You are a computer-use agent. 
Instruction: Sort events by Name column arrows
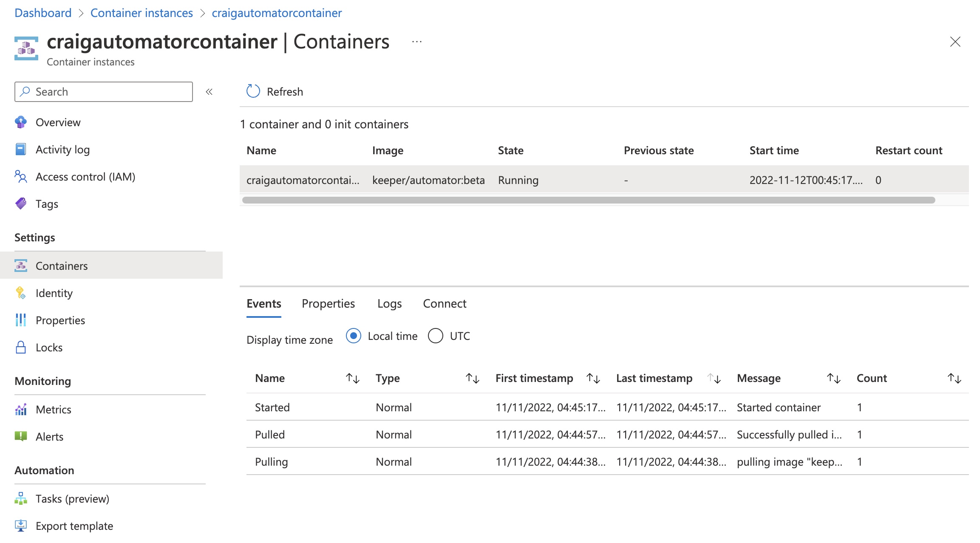pos(353,378)
